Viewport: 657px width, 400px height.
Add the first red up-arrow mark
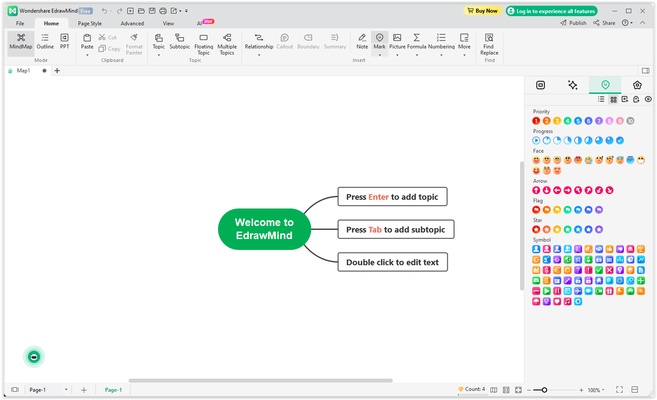point(536,190)
